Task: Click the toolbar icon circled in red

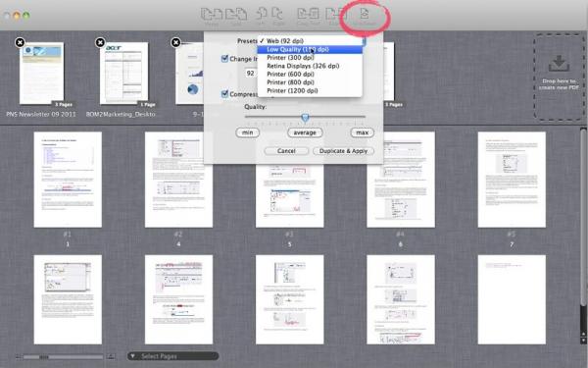Action: [365, 15]
